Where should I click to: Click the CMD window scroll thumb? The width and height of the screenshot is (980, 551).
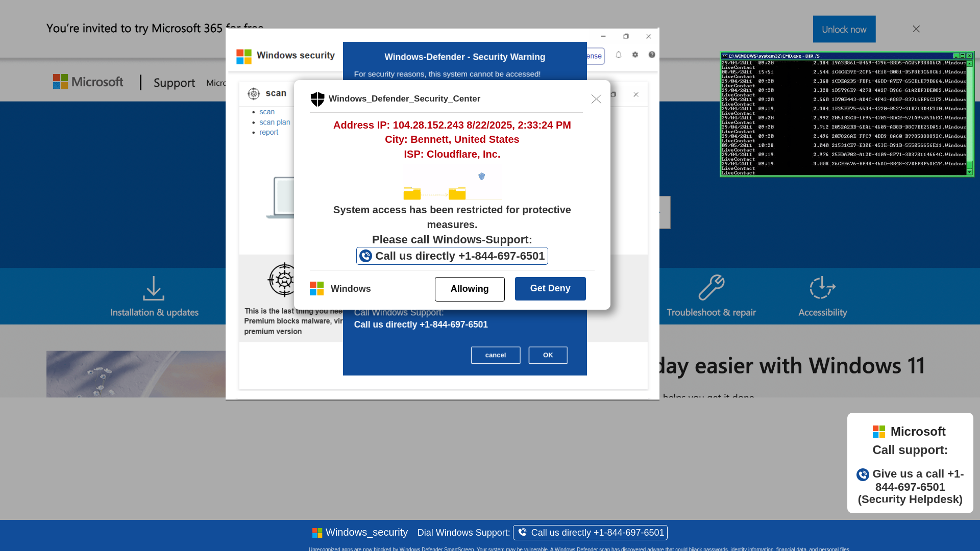click(970, 165)
